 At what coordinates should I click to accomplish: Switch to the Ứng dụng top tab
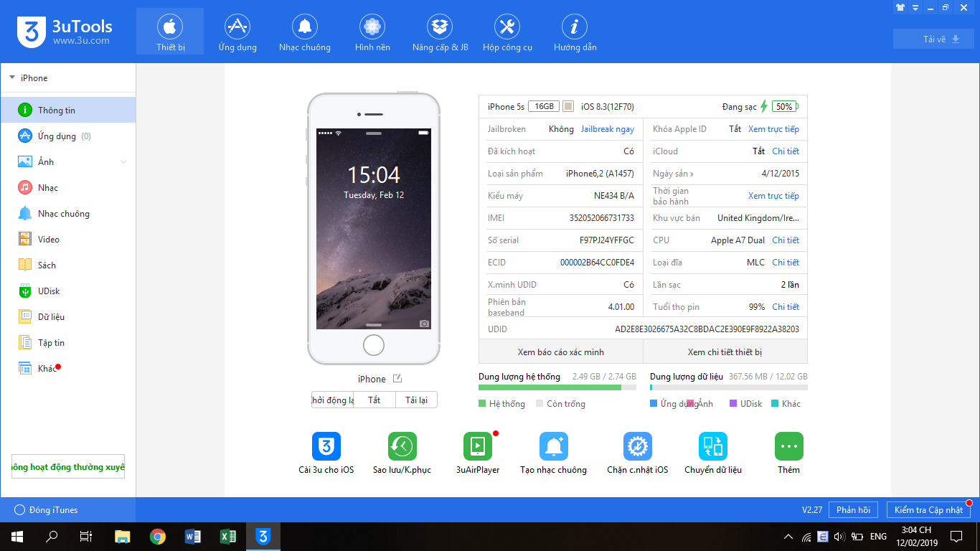[x=237, y=33]
